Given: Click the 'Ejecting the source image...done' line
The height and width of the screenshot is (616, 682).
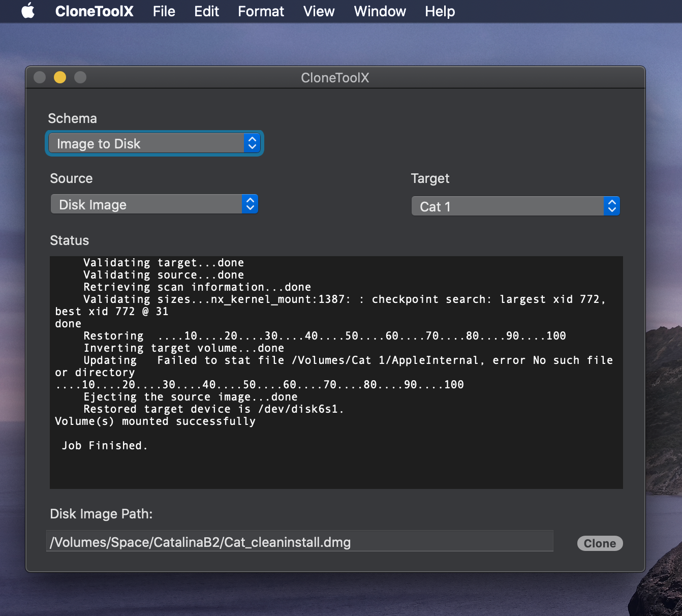Looking at the screenshot, I should tap(191, 397).
